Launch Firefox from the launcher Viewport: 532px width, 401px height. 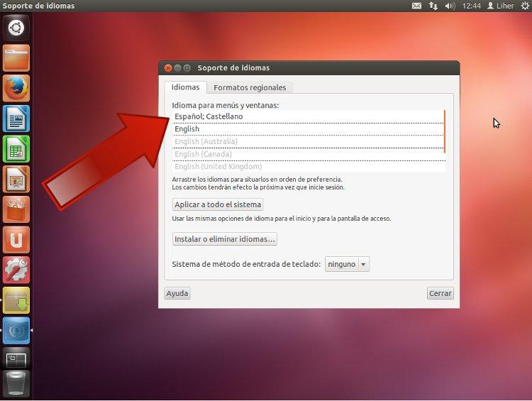(16, 88)
